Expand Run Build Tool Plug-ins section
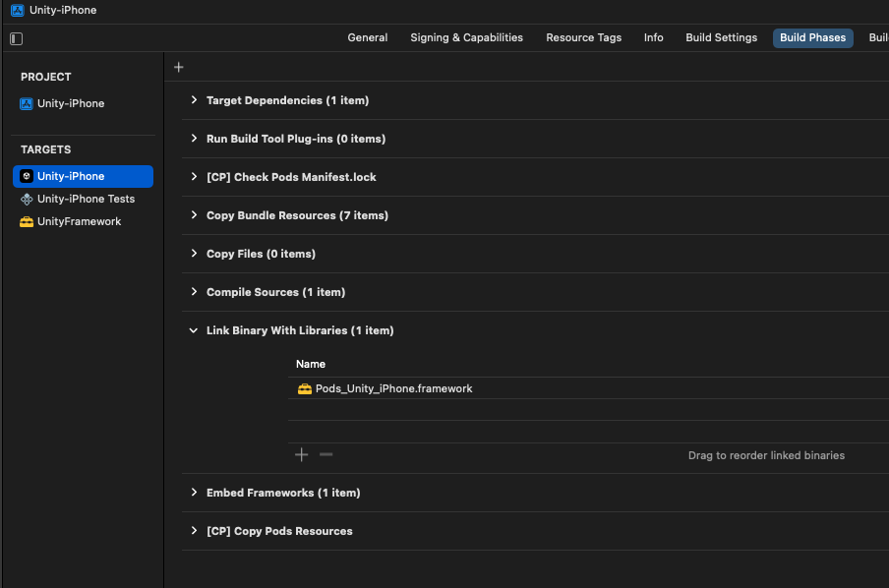The height and width of the screenshot is (588, 889). [194, 139]
